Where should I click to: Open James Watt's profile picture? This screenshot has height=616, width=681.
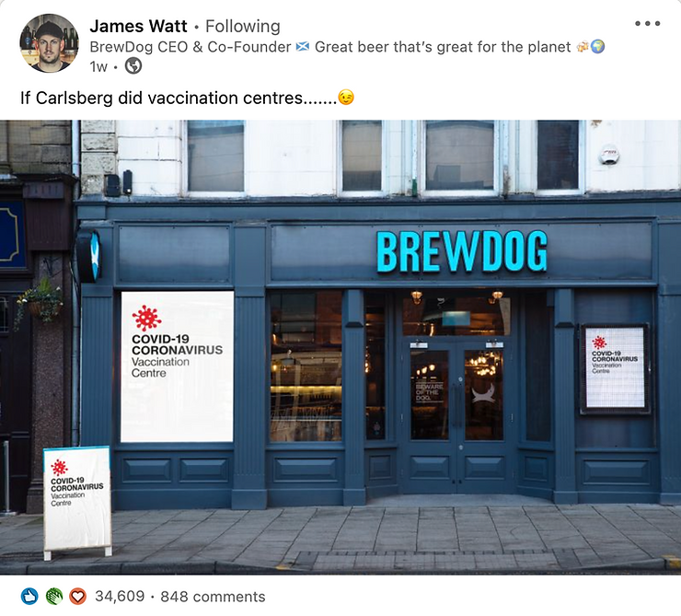(49, 43)
